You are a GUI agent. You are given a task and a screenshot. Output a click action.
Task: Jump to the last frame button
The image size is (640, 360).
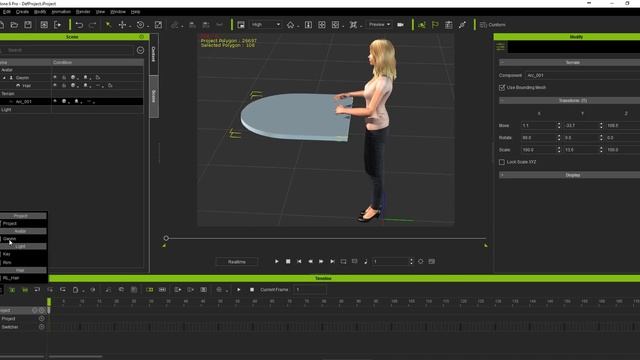332,261
